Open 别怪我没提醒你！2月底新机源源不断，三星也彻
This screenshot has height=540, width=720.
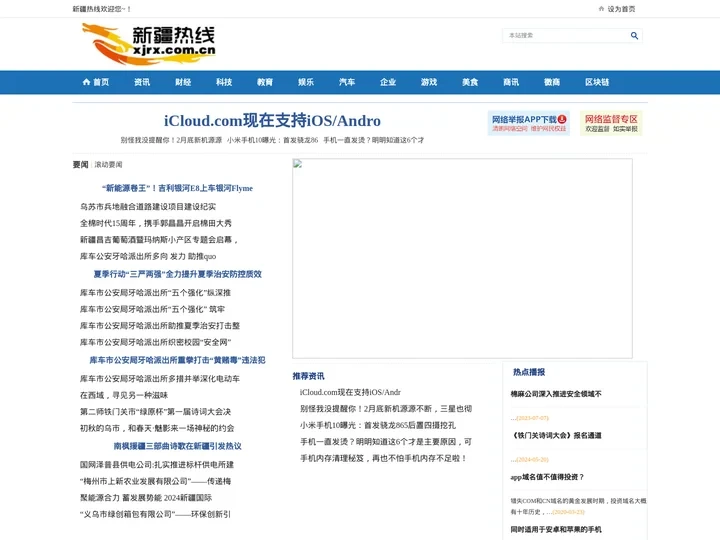[386, 409]
